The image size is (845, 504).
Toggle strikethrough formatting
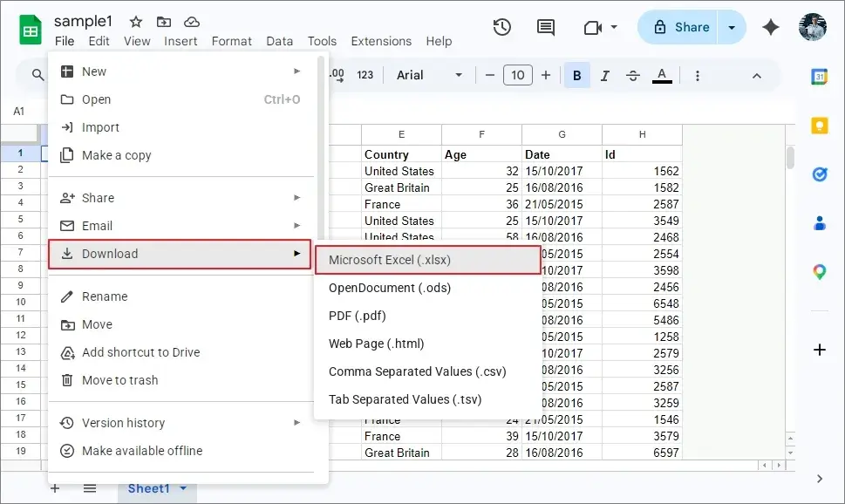[x=633, y=76]
